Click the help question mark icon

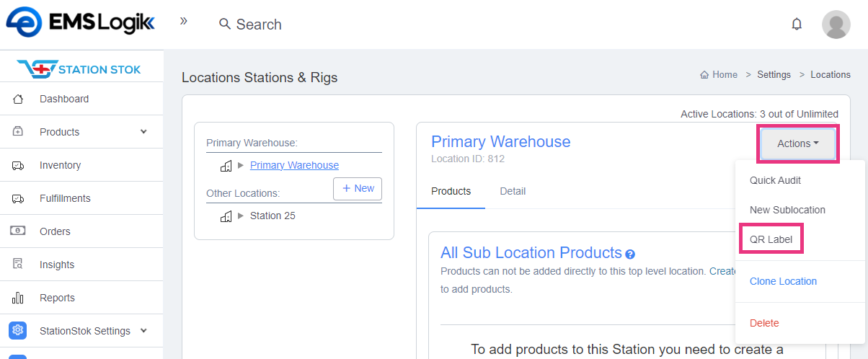pos(630,254)
